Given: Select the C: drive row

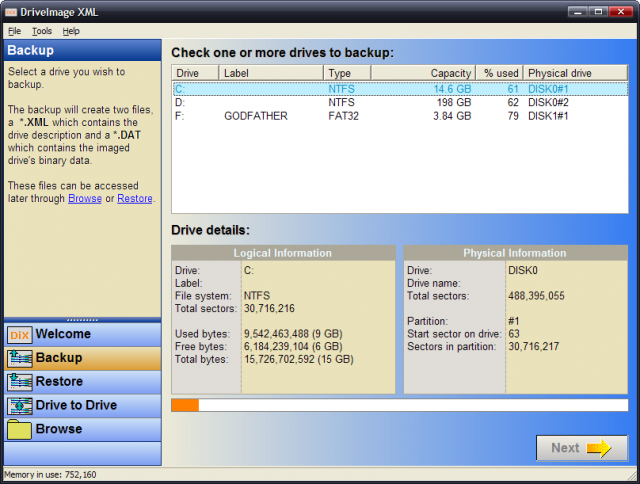Looking at the screenshot, I should tap(400, 89).
